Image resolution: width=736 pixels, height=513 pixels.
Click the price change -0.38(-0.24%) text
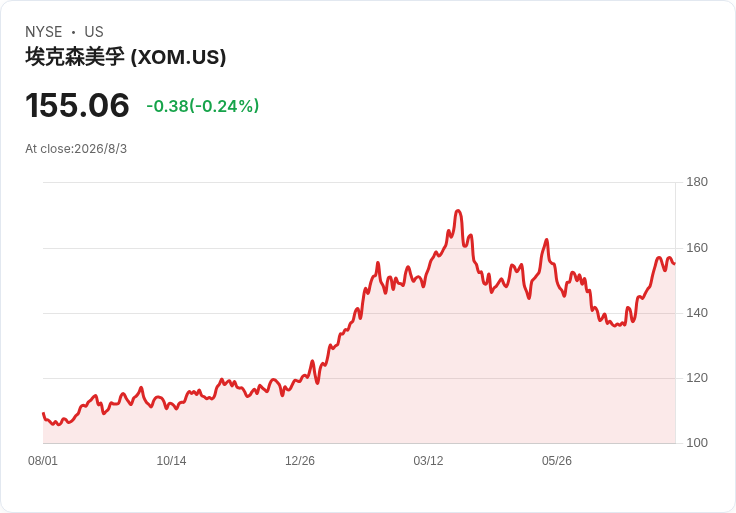[x=202, y=106]
